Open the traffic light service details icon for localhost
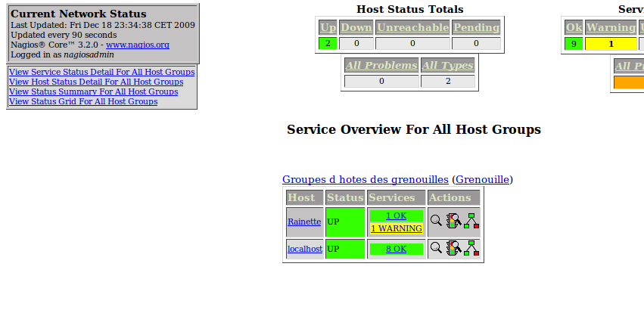Viewport: 644px width, 310px height. [453, 248]
